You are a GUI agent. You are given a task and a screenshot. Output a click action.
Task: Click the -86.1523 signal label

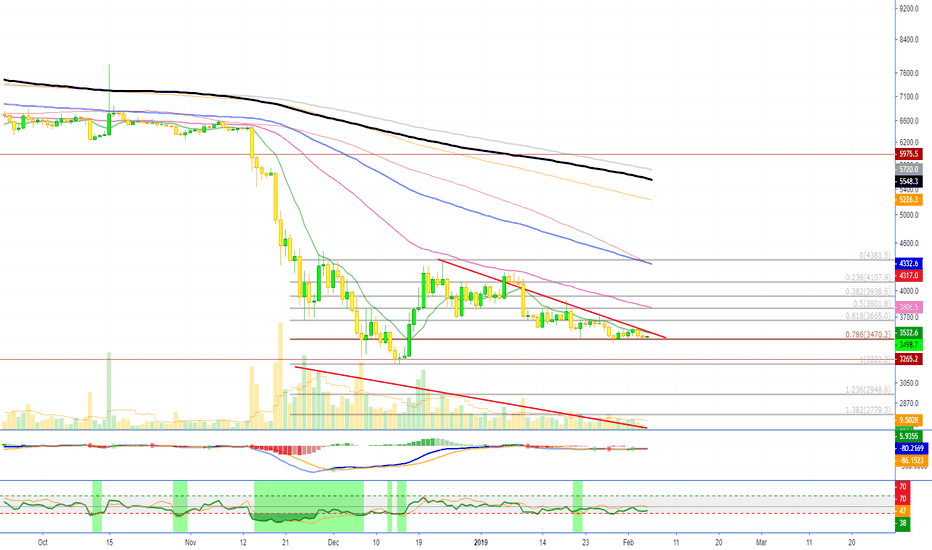point(911,460)
